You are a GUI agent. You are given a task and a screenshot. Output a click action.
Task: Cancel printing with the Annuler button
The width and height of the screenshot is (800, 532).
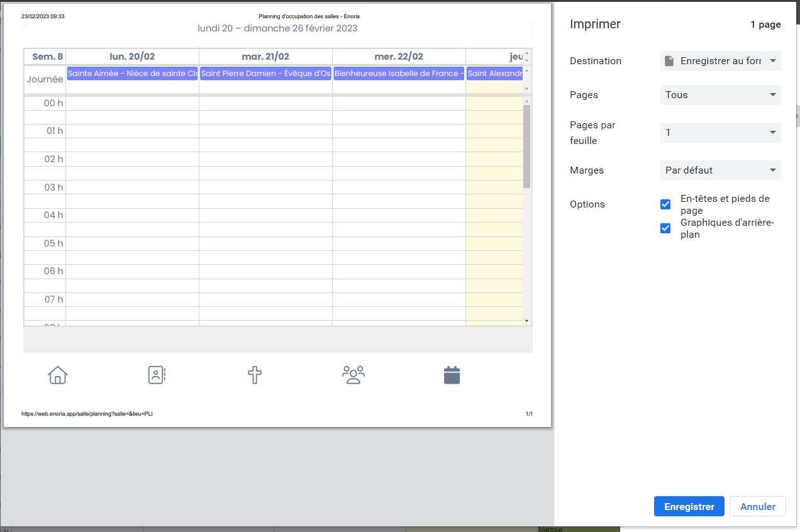[757, 507]
